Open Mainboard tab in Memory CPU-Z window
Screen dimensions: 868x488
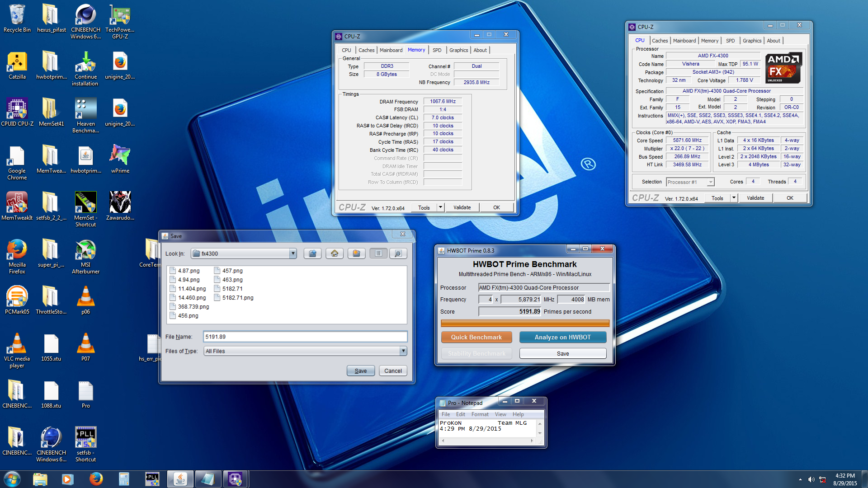pos(391,50)
